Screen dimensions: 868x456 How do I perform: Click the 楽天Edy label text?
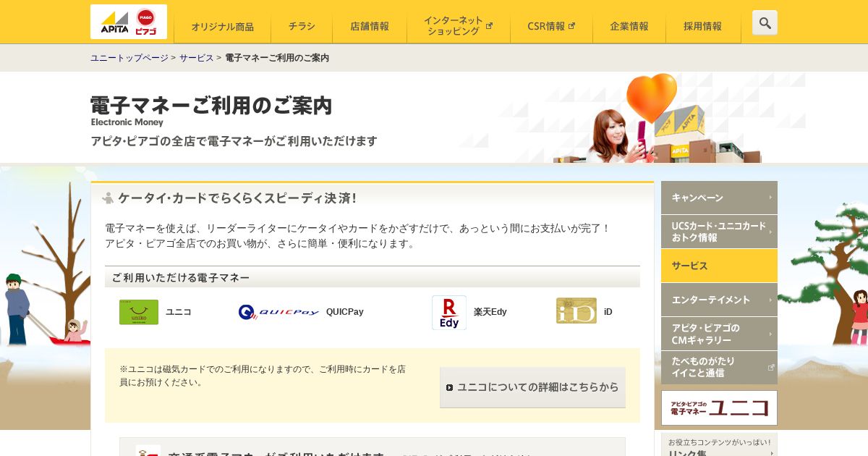(490, 312)
